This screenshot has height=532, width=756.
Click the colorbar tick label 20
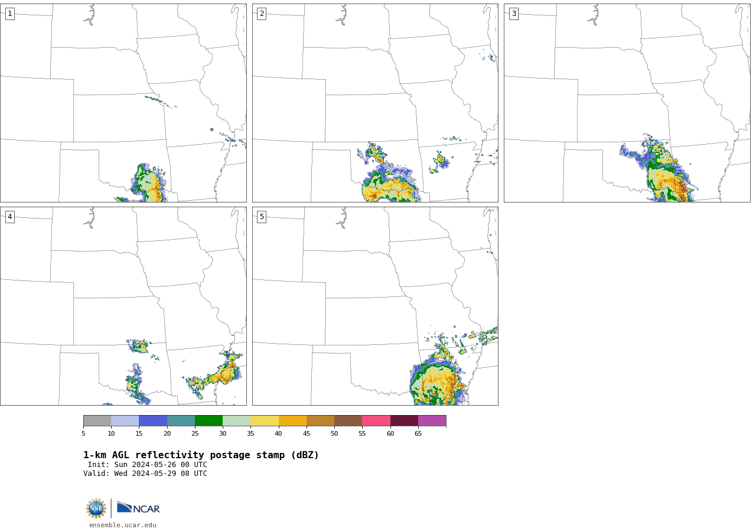pos(167,433)
